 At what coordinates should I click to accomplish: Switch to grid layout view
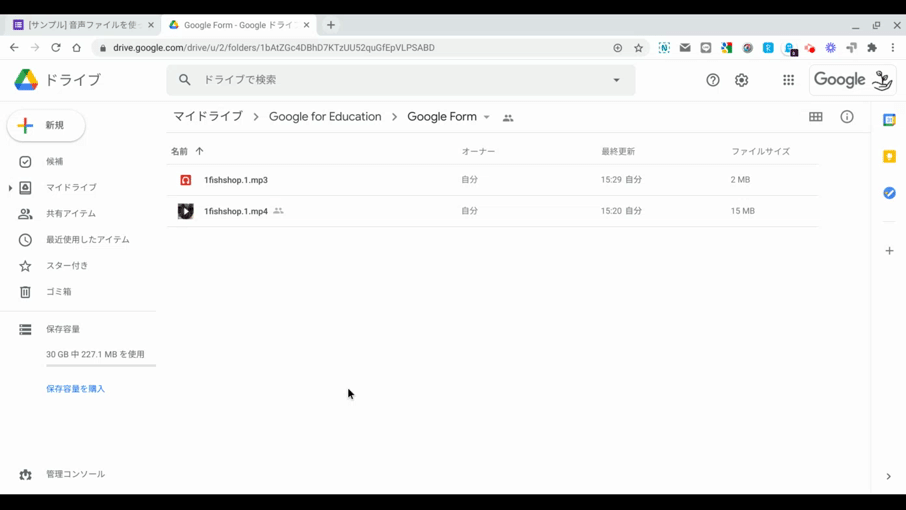tap(816, 117)
